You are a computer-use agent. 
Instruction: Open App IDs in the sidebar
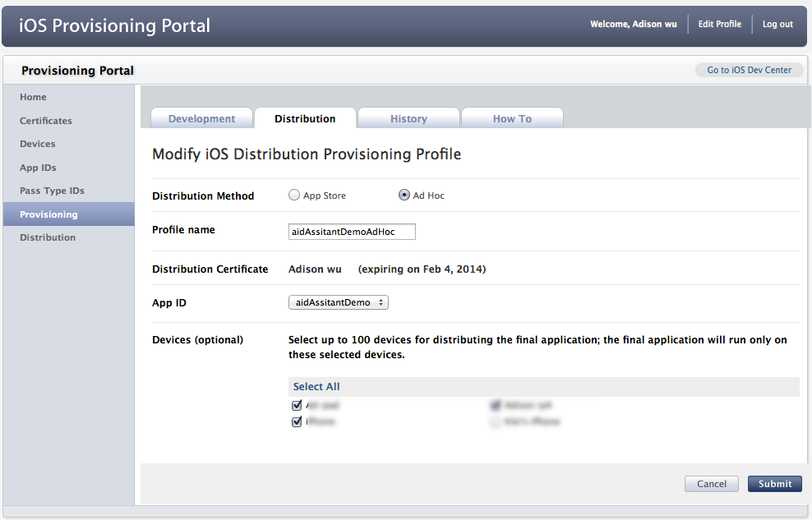point(38,168)
